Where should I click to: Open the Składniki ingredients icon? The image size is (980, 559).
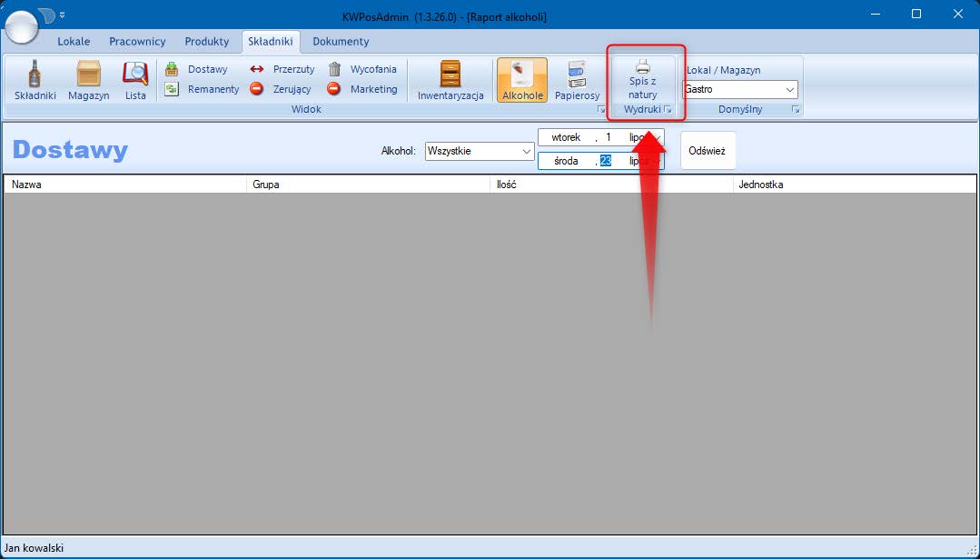click(x=35, y=80)
